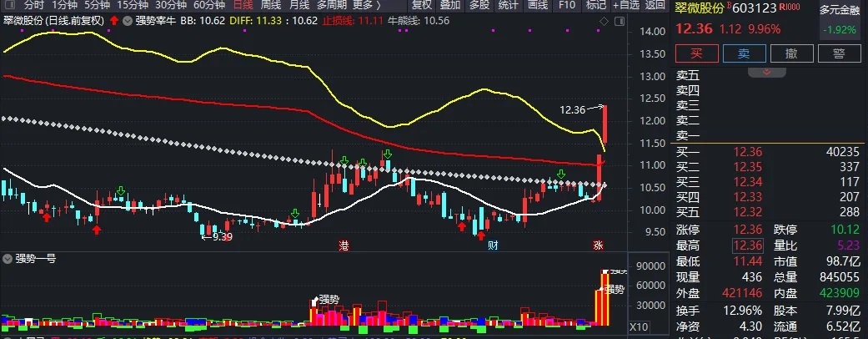Click the 买一 bid price 12.36
Viewport: 868px width, 339px height.
click(x=748, y=152)
